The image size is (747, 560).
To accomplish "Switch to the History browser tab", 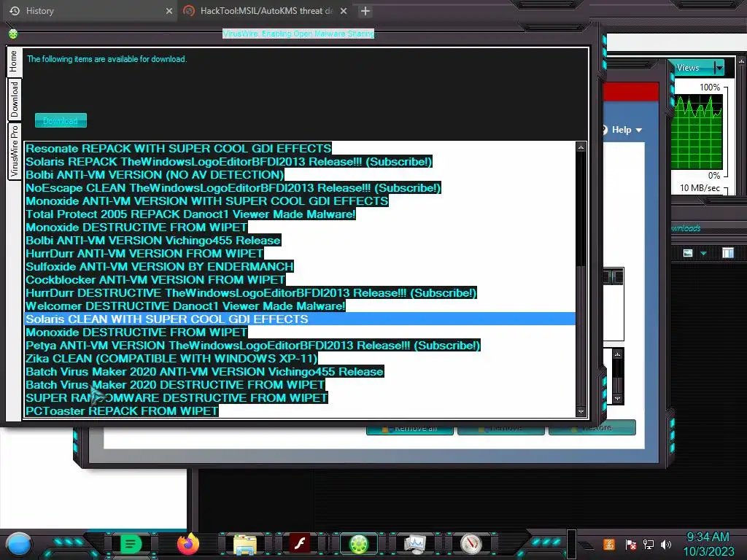I will click(90, 11).
